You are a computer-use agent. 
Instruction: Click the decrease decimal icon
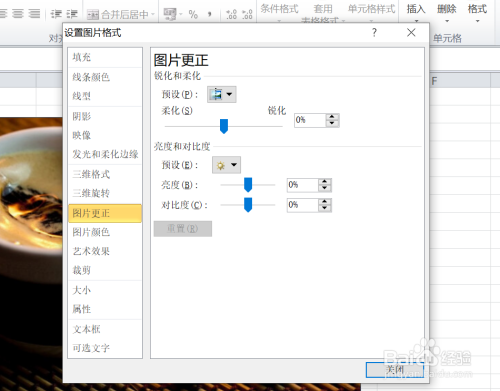click(247, 14)
